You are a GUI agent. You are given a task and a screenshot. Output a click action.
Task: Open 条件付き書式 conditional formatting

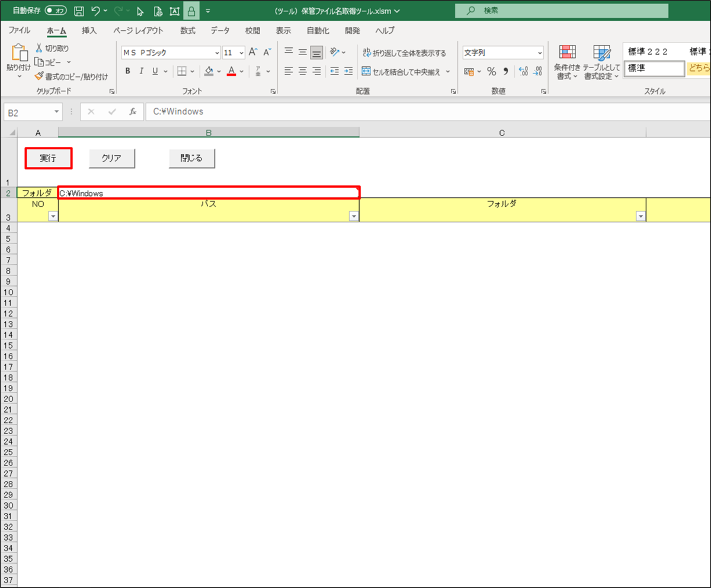coord(567,62)
